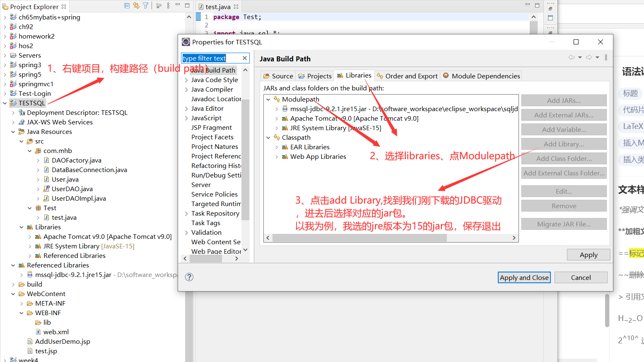Open the Module Dependencies tab
This screenshot has height=362, width=644.
point(481,76)
